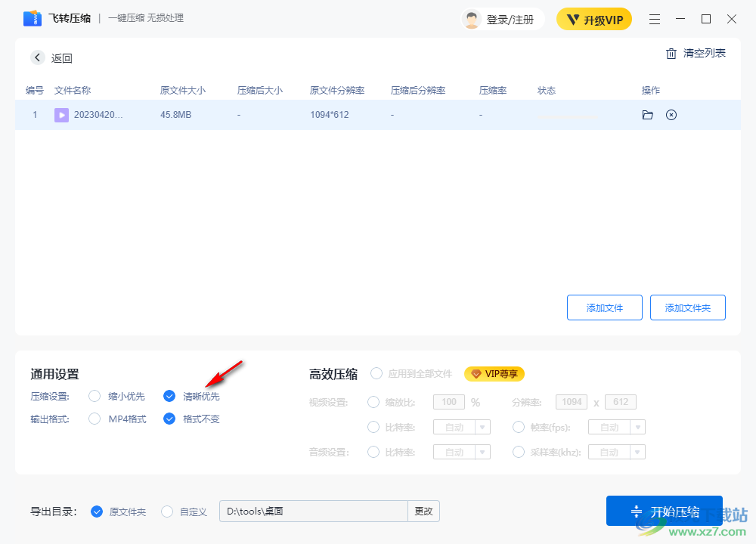Select 格式不变 output format
Image resolution: width=756 pixels, height=544 pixels.
tap(169, 419)
